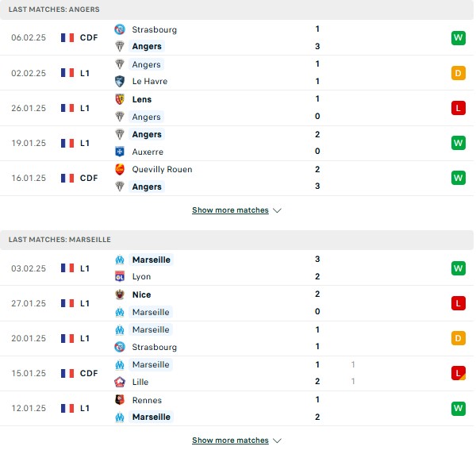Viewport: 476px width, 454px height.
Task: Click the Lens club crest icon
Action: [x=120, y=99]
